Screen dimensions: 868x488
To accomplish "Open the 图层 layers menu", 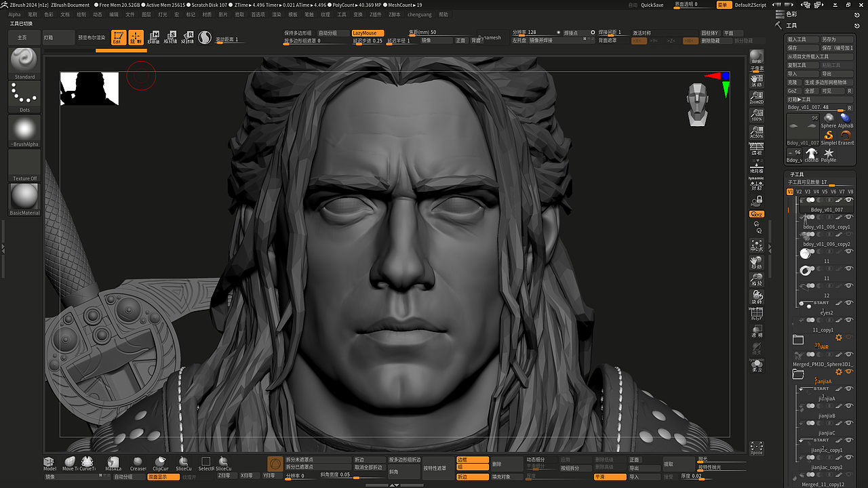I will [146, 14].
